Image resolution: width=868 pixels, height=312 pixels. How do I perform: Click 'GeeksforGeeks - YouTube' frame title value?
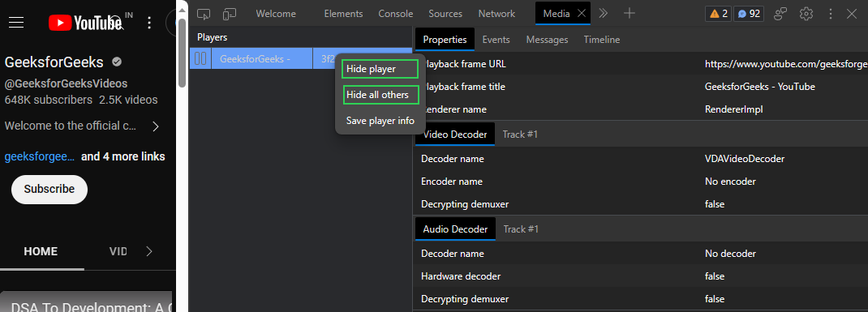click(759, 87)
